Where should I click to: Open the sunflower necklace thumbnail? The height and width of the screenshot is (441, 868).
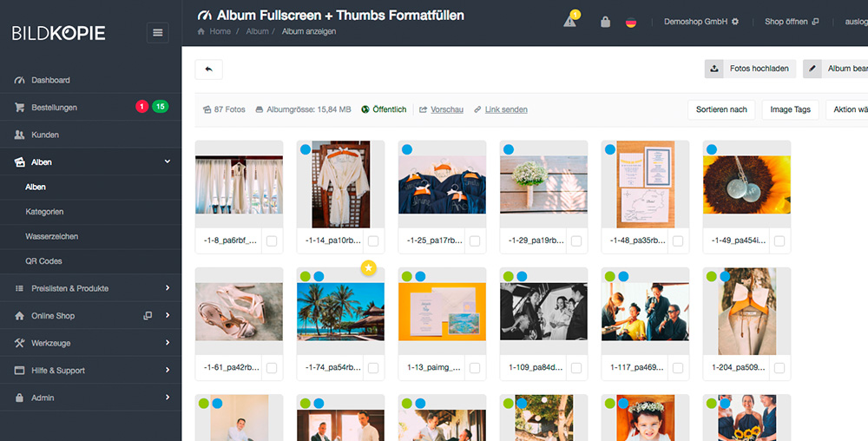[746, 185]
